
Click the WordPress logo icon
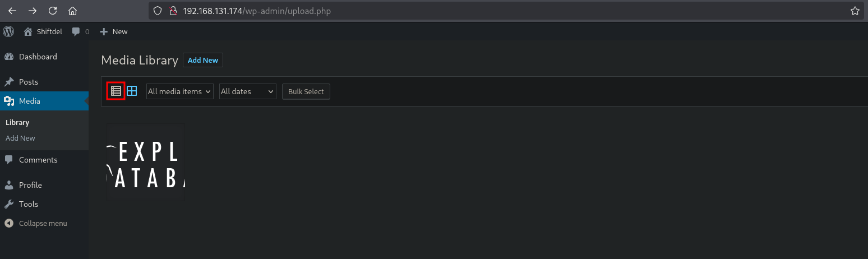[8, 31]
